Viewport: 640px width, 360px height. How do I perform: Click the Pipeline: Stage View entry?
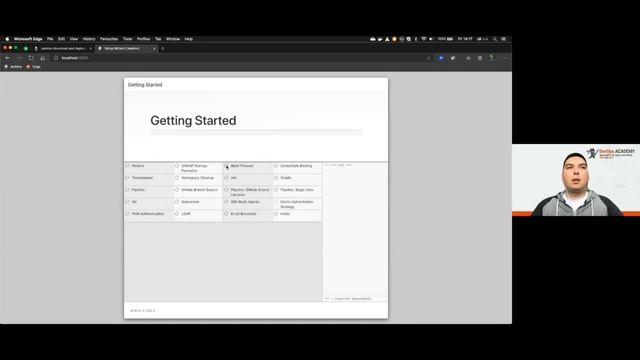297,192
